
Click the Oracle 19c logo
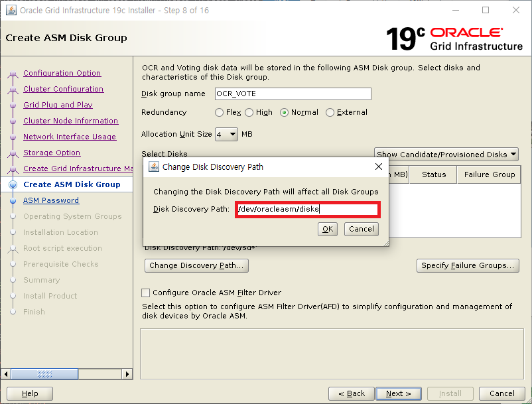[454, 39]
